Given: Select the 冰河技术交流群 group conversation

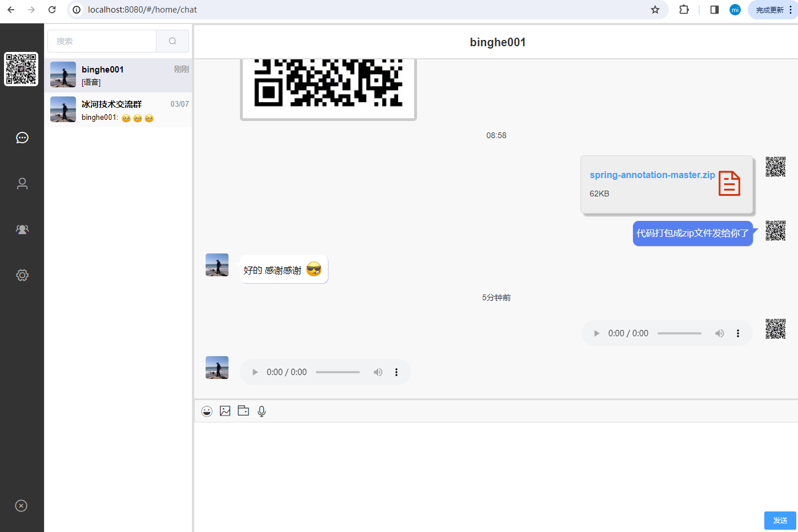Looking at the screenshot, I should point(118,110).
